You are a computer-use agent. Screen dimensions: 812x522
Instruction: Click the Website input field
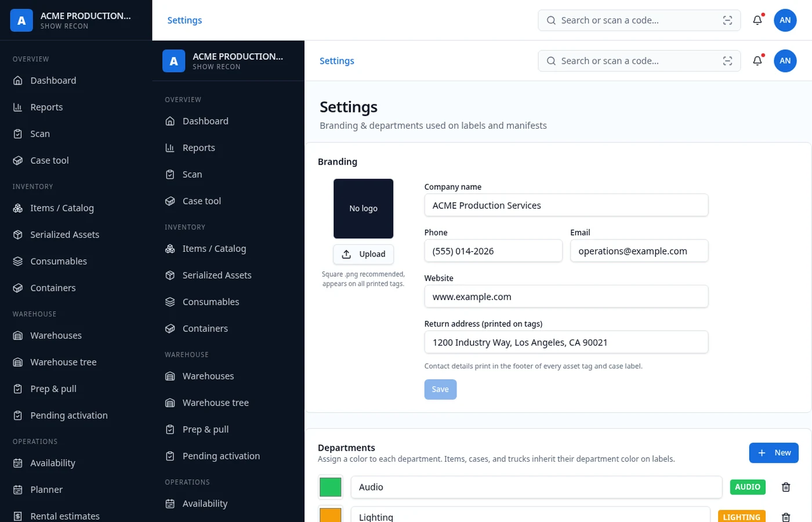click(566, 296)
